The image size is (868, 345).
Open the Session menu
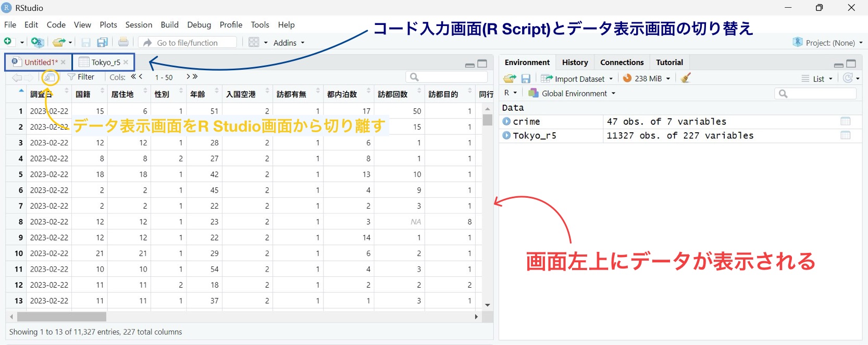coord(139,24)
